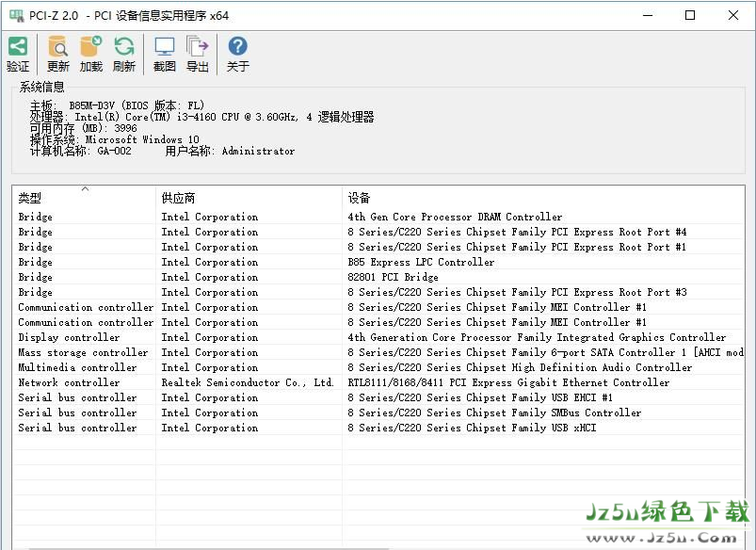Select the 6-port SATA Controller device cell
The image size is (756, 550).
545,352
